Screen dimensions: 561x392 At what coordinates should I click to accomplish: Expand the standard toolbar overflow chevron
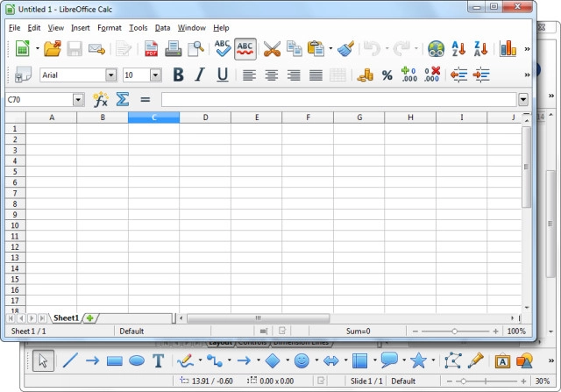click(527, 49)
